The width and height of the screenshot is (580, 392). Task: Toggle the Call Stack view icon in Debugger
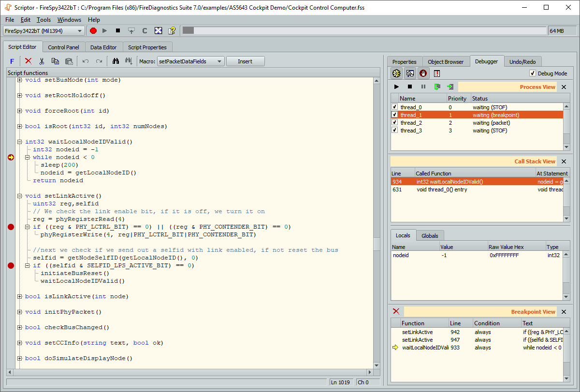410,73
